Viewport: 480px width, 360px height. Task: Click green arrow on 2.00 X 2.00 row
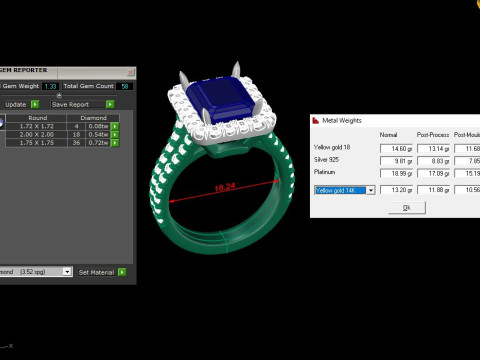coord(115,135)
